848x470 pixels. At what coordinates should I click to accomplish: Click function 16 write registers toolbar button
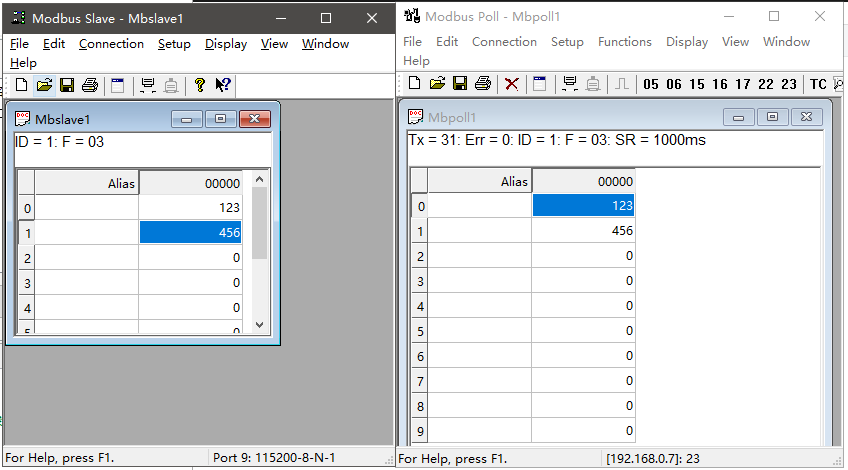(720, 84)
